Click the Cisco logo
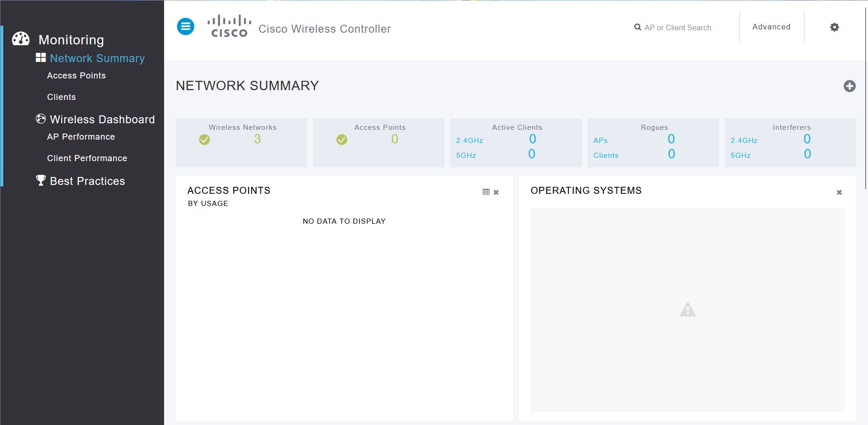868x425 pixels. pyautogui.click(x=229, y=26)
